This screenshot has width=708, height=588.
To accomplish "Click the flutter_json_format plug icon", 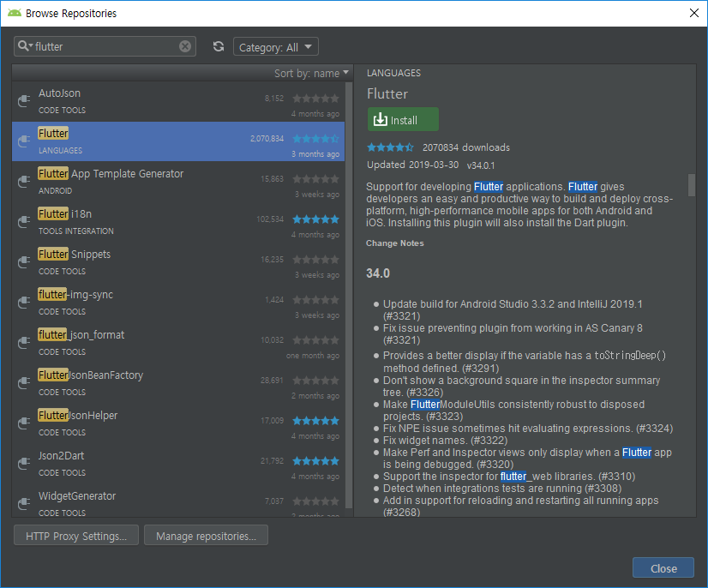I will coord(23,343).
